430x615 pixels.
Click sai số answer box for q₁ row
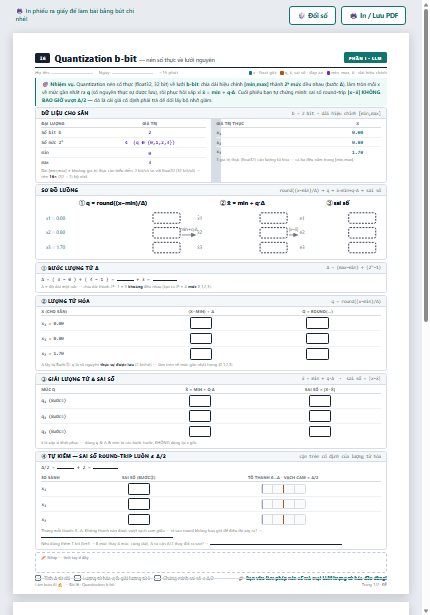(320, 401)
